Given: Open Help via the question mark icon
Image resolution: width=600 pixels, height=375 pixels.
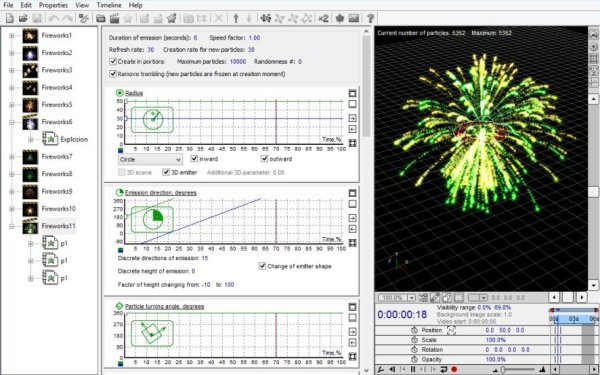Looking at the screenshot, I should pos(370,18).
